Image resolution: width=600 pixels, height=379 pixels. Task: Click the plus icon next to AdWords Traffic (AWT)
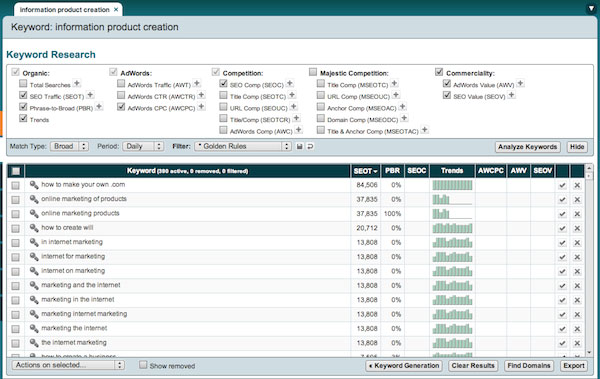click(197, 83)
